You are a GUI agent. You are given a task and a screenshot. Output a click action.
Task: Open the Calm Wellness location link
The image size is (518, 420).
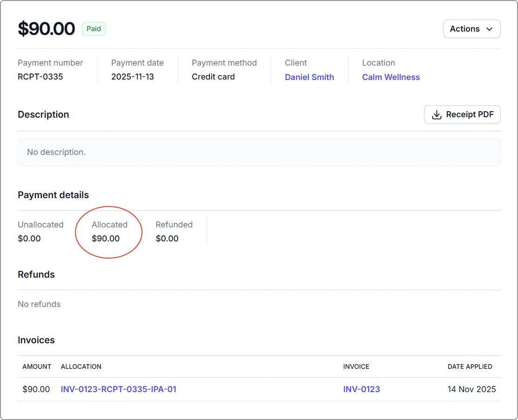tap(391, 77)
